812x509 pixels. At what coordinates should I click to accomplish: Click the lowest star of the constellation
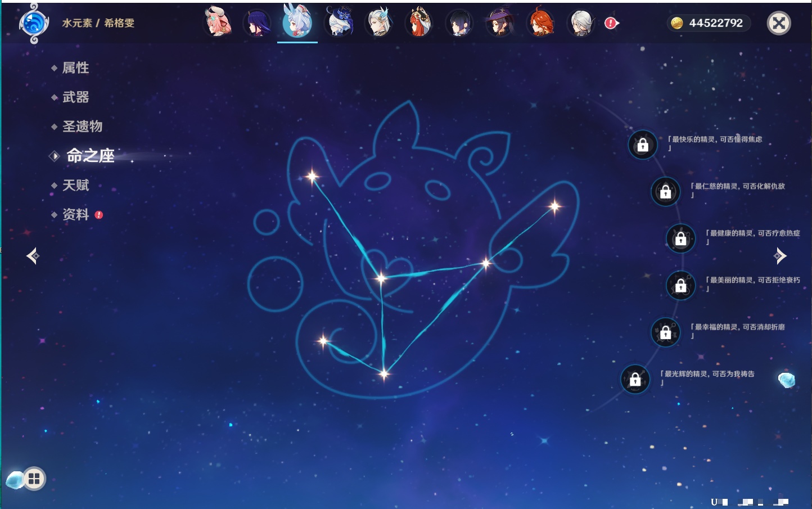(x=384, y=373)
